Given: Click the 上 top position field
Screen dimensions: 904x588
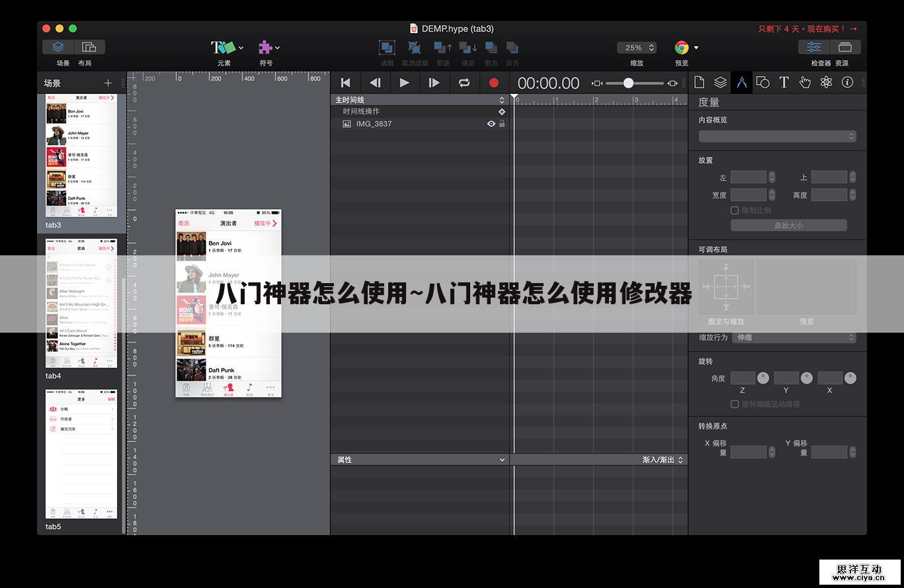Looking at the screenshot, I should point(829,177).
